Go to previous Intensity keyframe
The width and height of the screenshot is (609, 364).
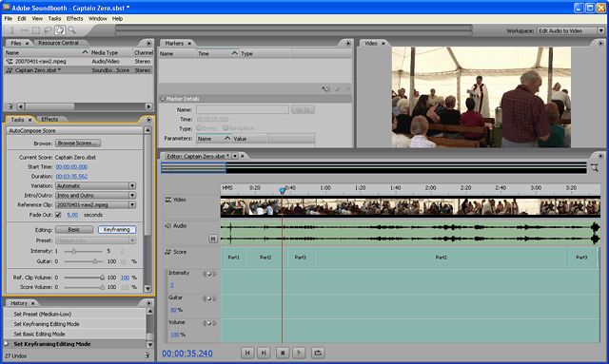point(204,274)
